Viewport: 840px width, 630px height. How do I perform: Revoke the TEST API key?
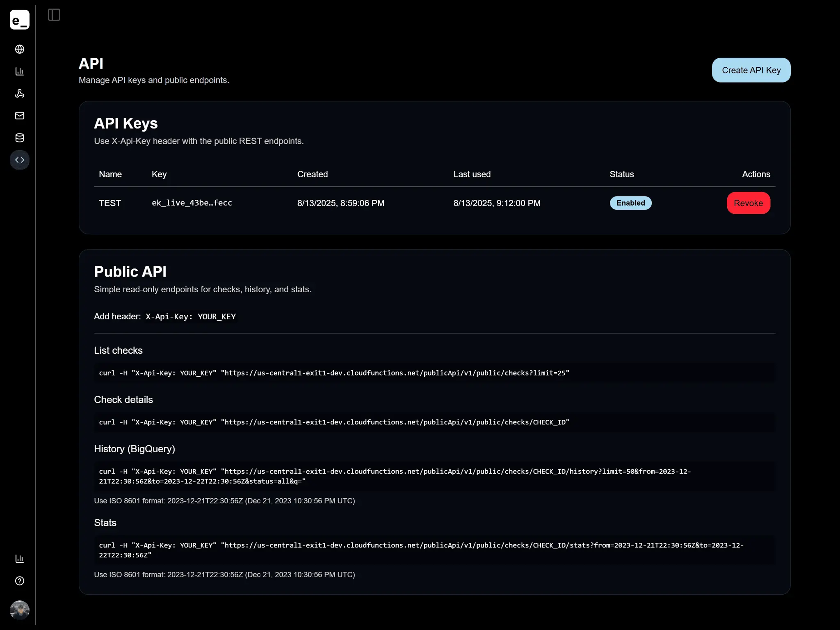(748, 203)
